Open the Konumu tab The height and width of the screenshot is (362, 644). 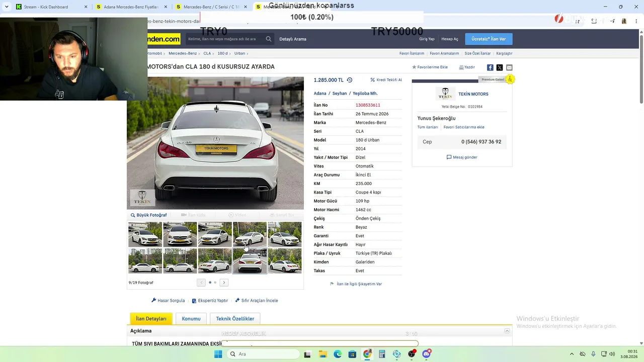[x=191, y=319]
